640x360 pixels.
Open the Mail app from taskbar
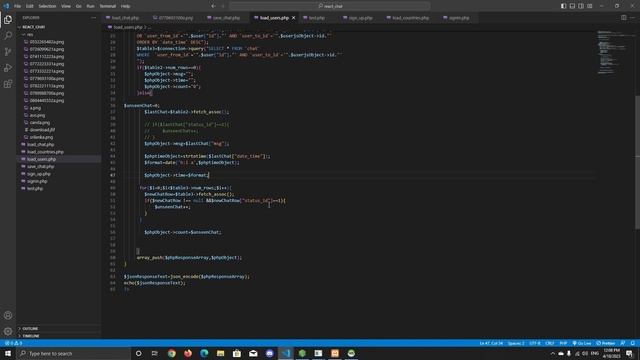point(253,353)
